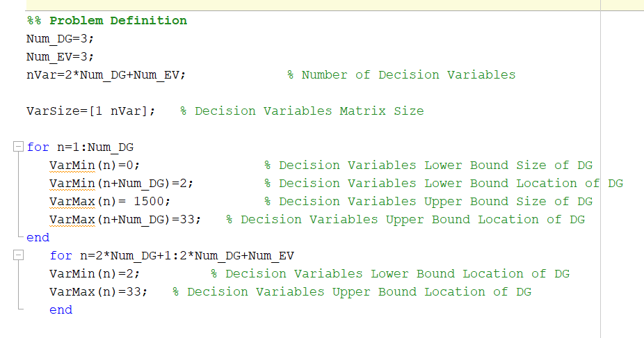This screenshot has height=338, width=644.
Task: Click underlined VarMin(n)=0 warning variable
Action: tap(72, 165)
